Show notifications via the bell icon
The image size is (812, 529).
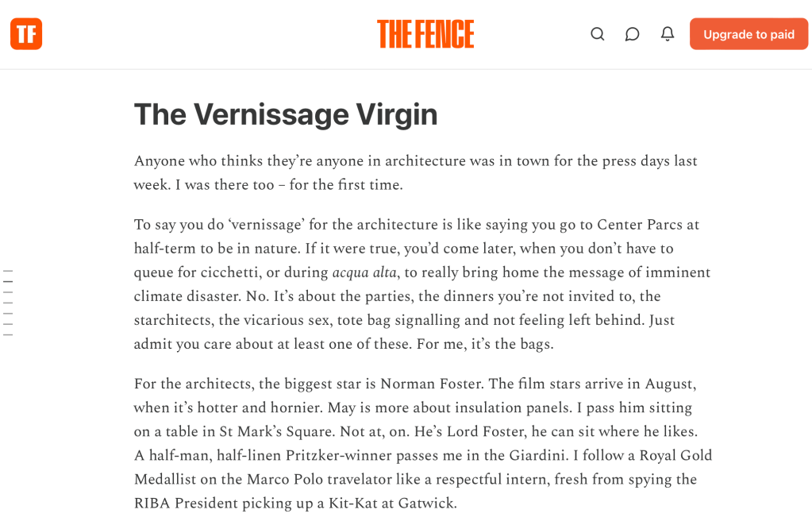[x=668, y=34]
